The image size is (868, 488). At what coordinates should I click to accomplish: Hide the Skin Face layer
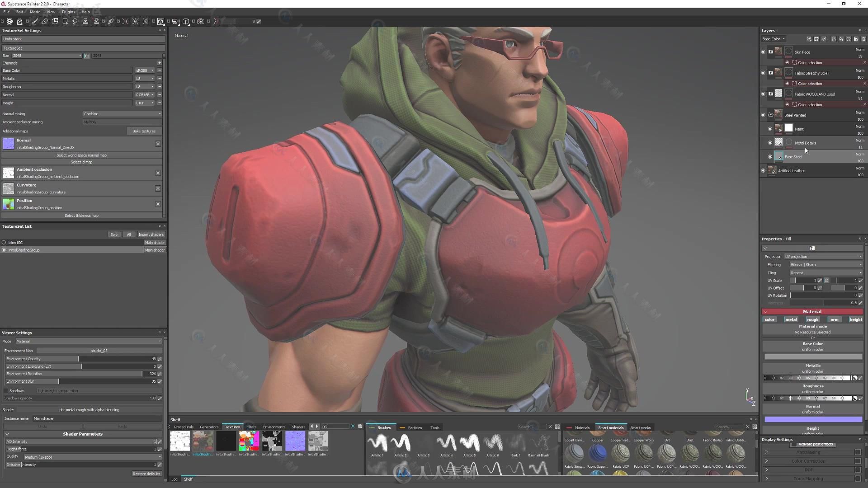click(x=764, y=52)
